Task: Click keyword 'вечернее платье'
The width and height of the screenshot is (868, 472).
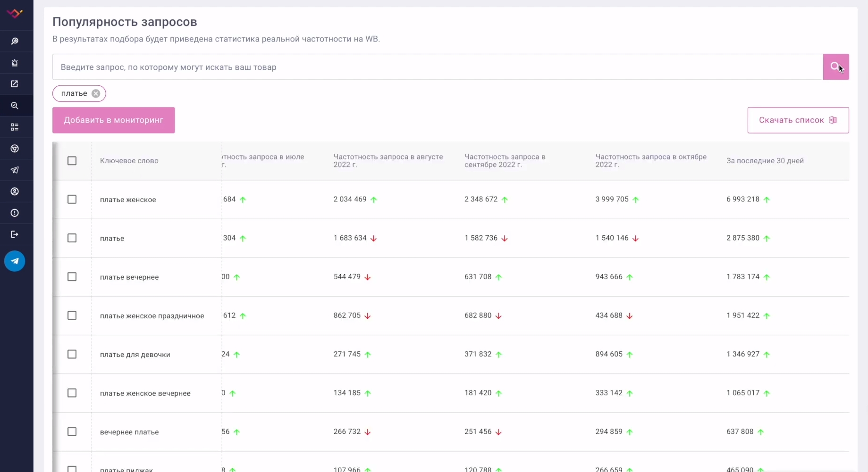Action: (129, 432)
